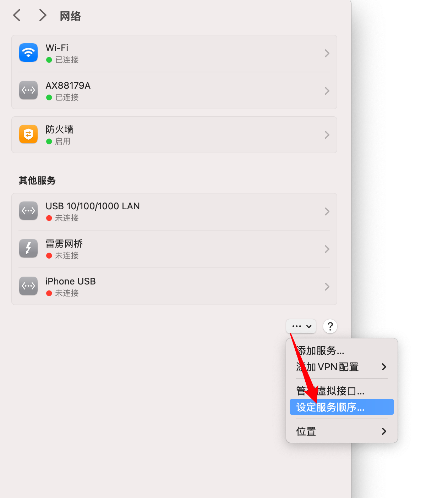Open the help question mark button
The width and height of the screenshot is (448, 498).
pyautogui.click(x=330, y=326)
